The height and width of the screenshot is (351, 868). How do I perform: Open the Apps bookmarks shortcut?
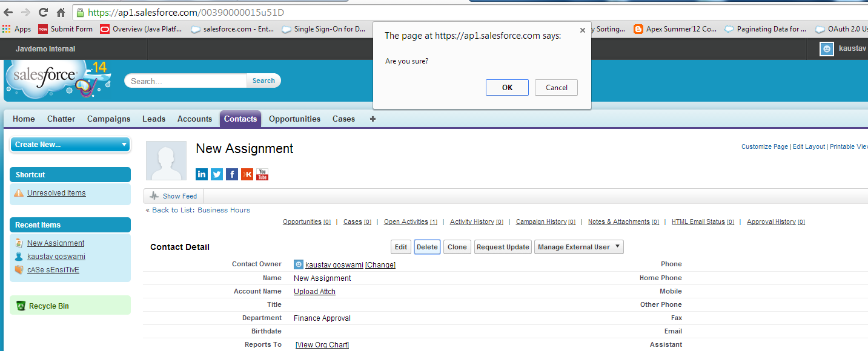(17, 29)
